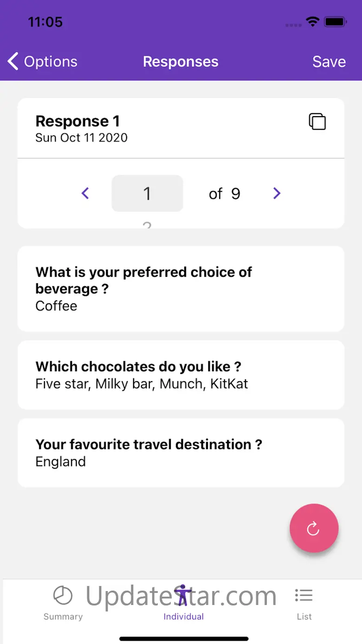Tap the battery status icon
This screenshot has width=362, height=644.
[x=335, y=21]
